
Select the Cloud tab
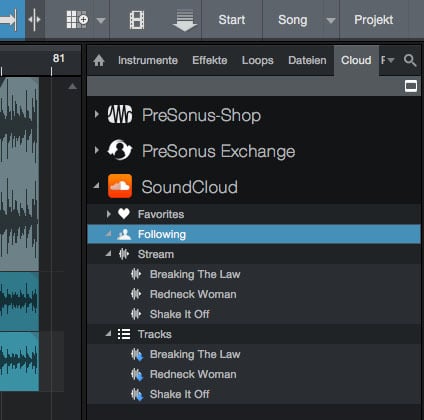pyautogui.click(x=356, y=60)
